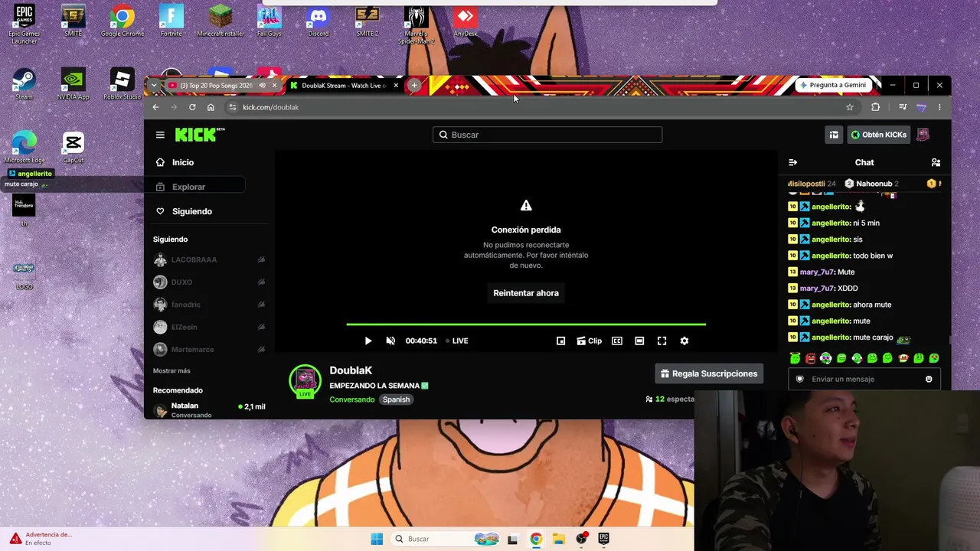This screenshot has width=980, height=551.
Task: Bookmark this page with the star
Action: [x=849, y=107]
